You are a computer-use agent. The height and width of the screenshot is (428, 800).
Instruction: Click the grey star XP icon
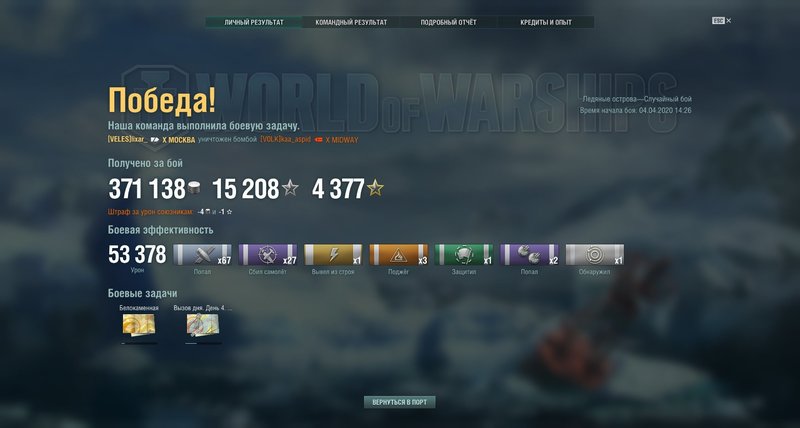click(x=290, y=188)
